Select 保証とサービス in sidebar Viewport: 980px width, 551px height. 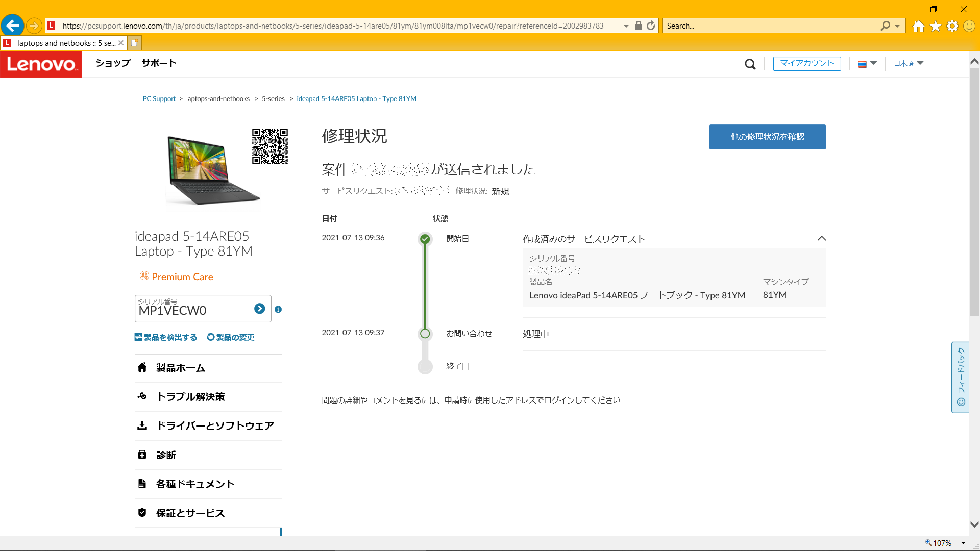point(208,513)
